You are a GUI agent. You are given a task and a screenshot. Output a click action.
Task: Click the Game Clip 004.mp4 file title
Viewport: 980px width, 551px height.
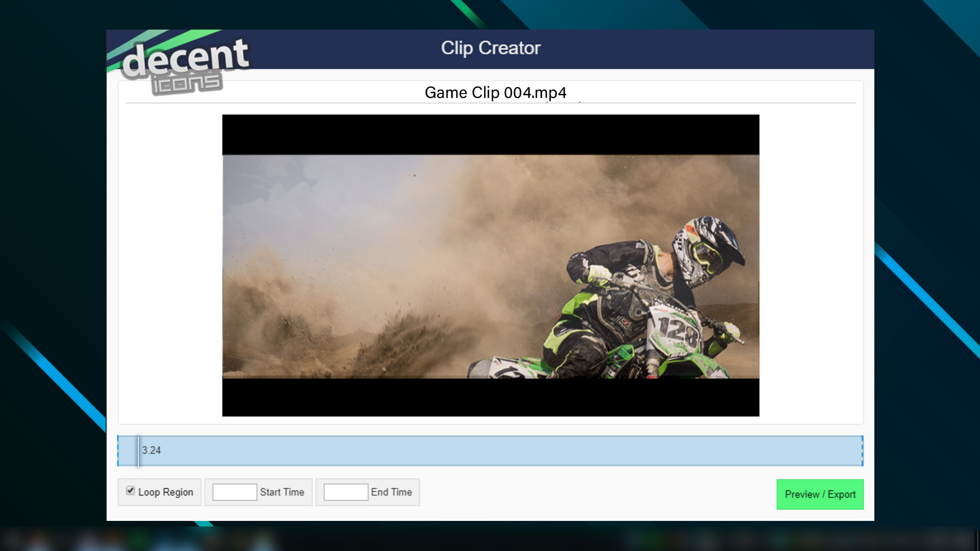pyautogui.click(x=495, y=93)
